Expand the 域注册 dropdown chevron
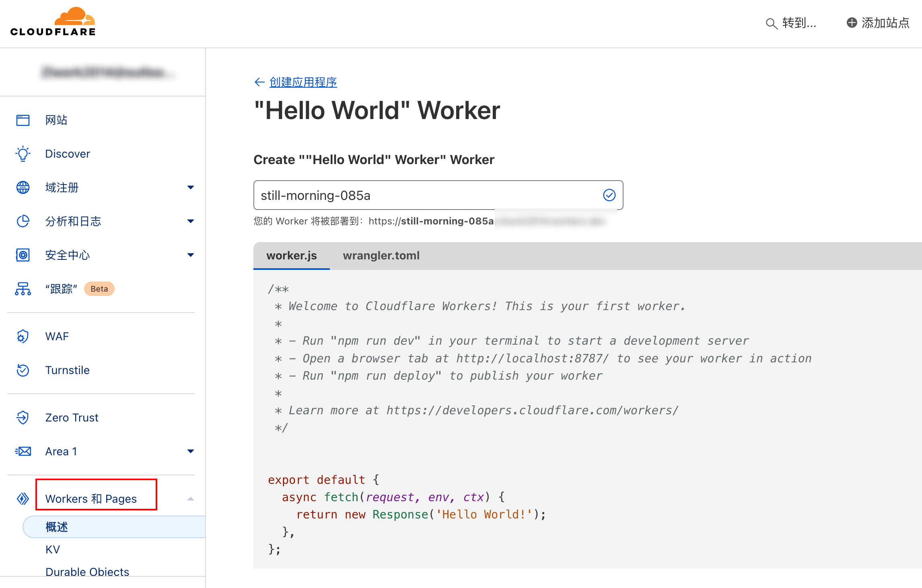 click(190, 187)
